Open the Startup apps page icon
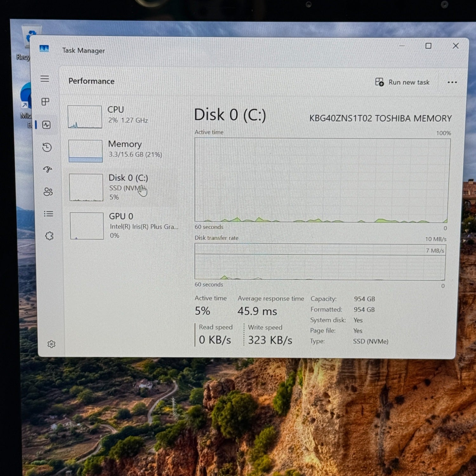The height and width of the screenshot is (476, 476). (48, 169)
